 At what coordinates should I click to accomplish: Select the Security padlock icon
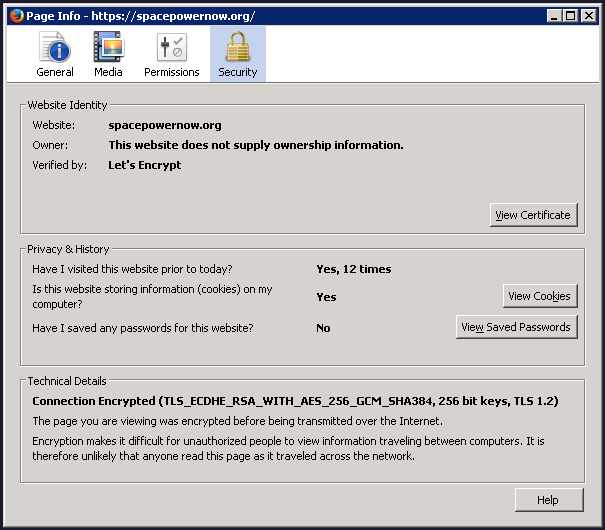[237, 47]
